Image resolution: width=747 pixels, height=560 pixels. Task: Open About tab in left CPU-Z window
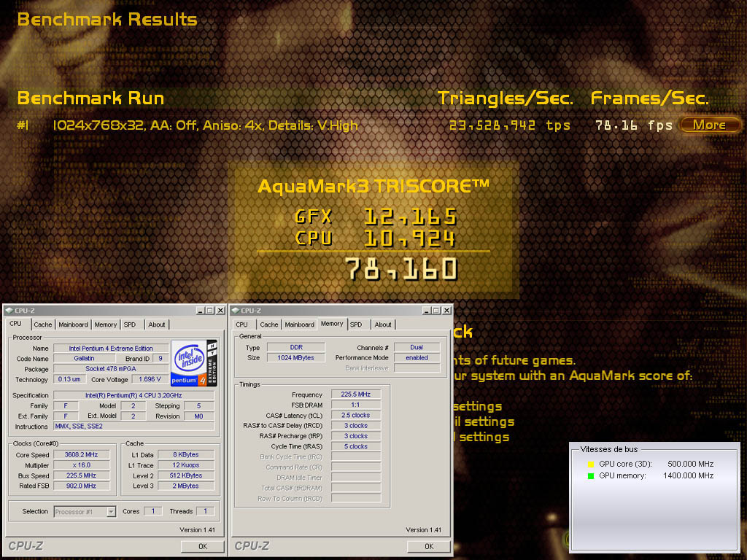tap(156, 324)
